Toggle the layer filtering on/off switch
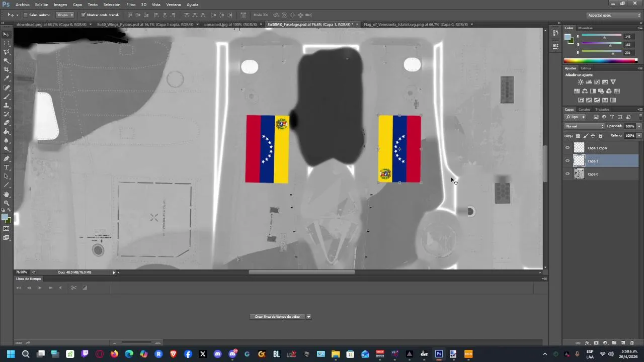Image resolution: width=644 pixels, height=362 pixels. tap(639, 117)
